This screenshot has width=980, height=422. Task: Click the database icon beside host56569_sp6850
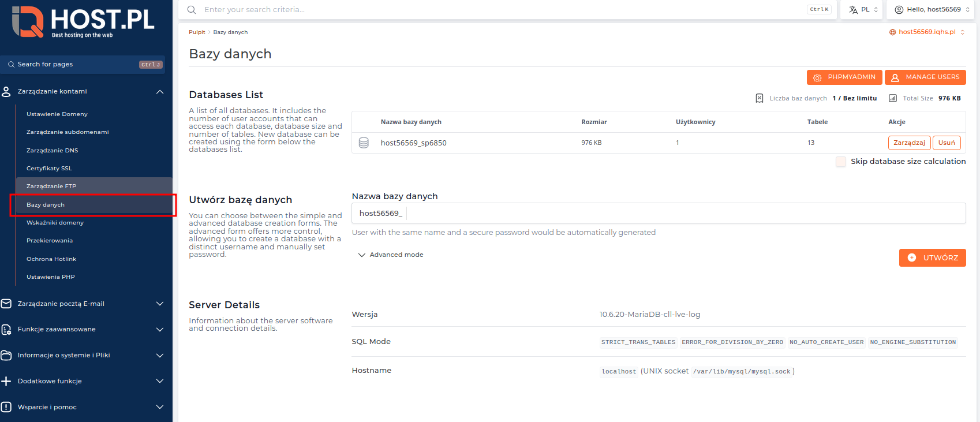click(364, 143)
